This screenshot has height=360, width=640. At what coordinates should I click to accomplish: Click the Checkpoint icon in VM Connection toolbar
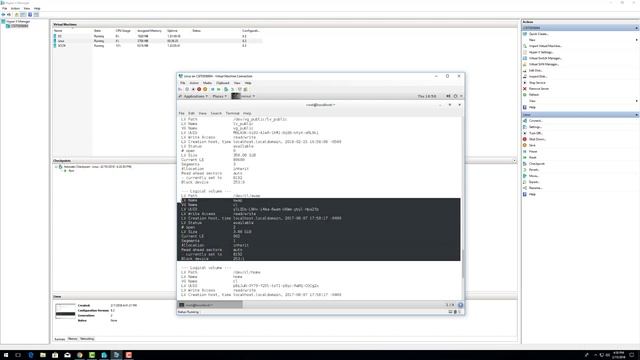pyautogui.click(x=226, y=89)
